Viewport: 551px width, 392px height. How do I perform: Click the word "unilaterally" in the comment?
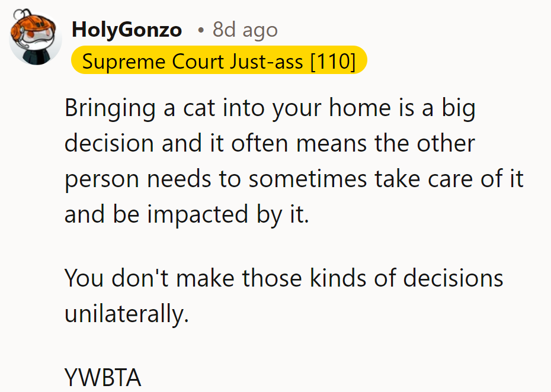tap(124, 313)
